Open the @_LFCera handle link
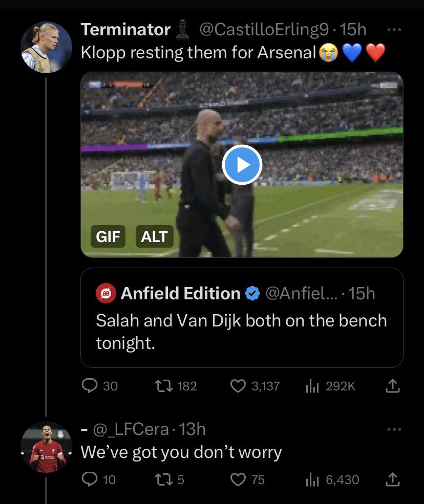Image resolution: width=424 pixels, height=504 pixels. tap(130, 429)
